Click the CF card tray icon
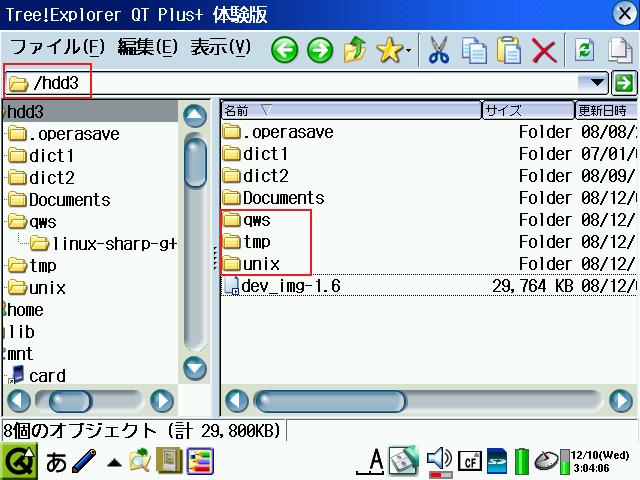This screenshot has width=640, height=480. point(470,462)
